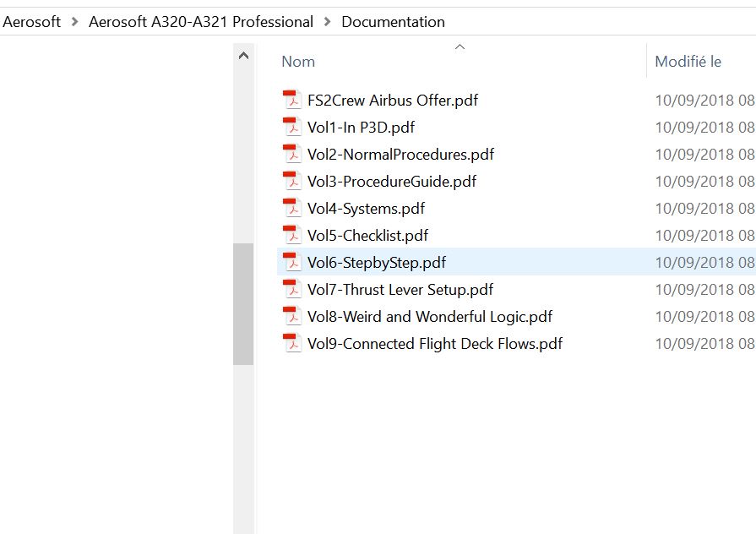Screen dimensions: 756x534
Task: Click the PDF icon beside Vol2-NormalProcedures.pdf
Action: tap(291, 154)
